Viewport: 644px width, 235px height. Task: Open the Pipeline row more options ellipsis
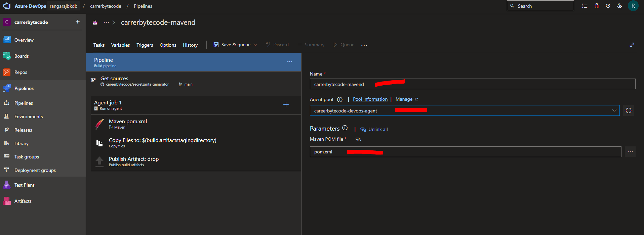coord(289,62)
